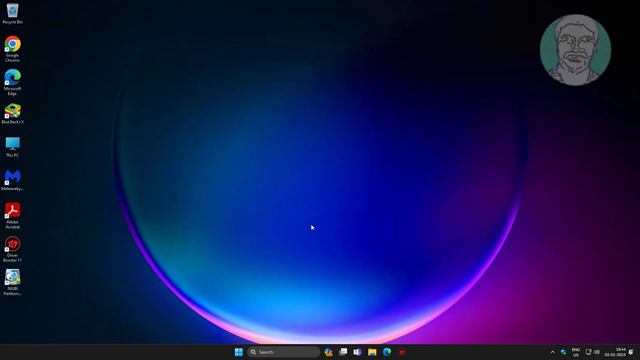This screenshot has height=360, width=640.
Task: Select the Recycle Bin desktop icon
Action: click(x=12, y=14)
